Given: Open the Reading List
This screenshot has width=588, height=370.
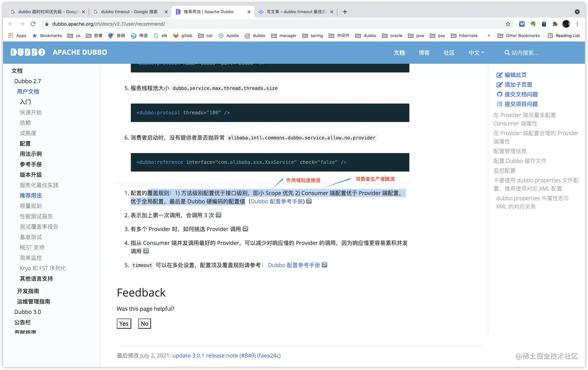Looking at the screenshot, I should (563, 35).
